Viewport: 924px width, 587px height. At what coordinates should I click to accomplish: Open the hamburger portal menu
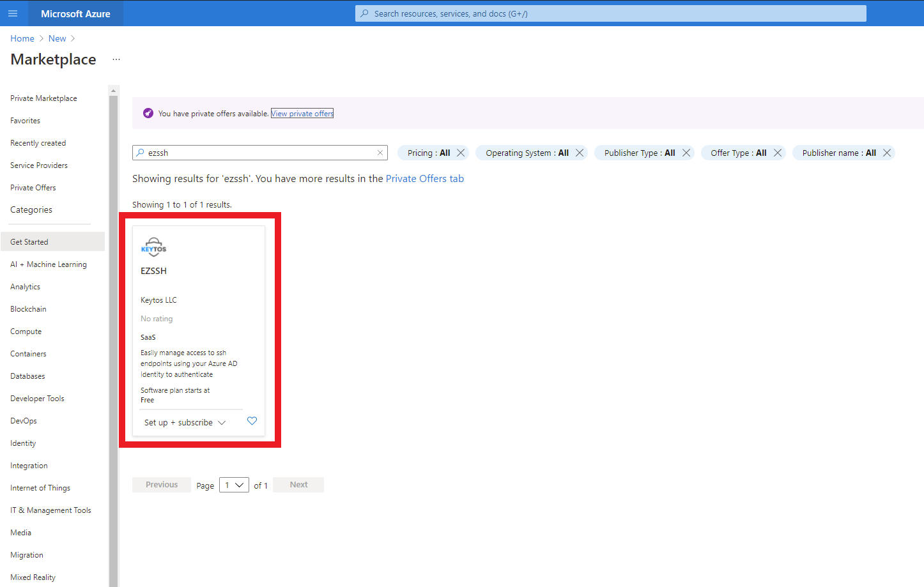[13, 13]
